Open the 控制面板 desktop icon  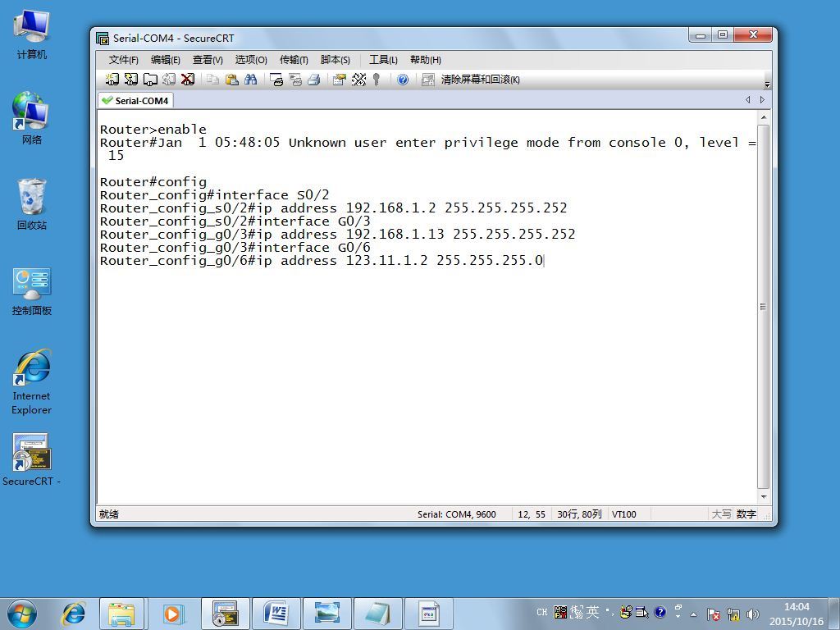32,292
